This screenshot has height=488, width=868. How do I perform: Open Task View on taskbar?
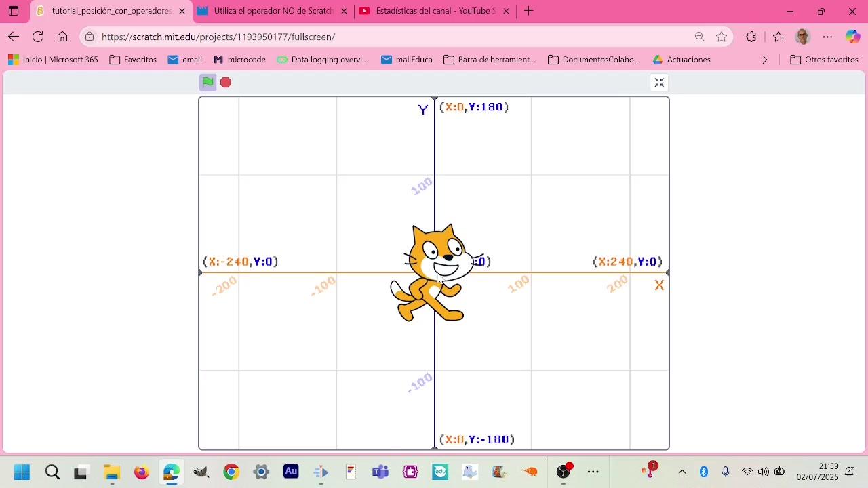tap(81, 472)
